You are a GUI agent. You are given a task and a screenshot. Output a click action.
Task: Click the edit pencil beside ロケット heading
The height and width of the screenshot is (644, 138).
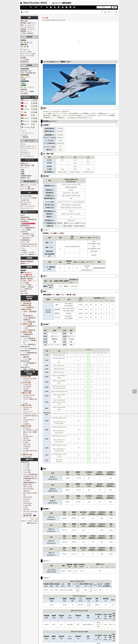(49, 561)
